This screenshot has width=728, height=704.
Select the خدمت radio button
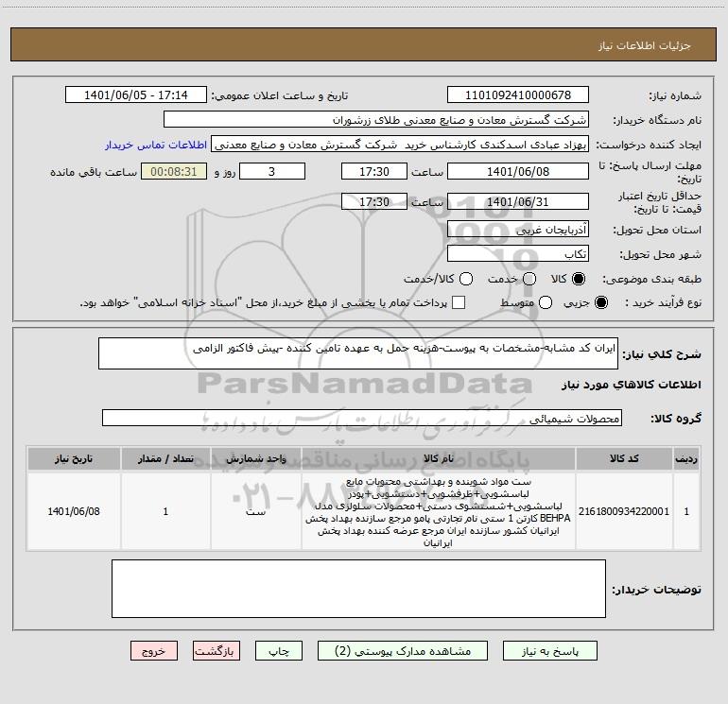[529, 279]
